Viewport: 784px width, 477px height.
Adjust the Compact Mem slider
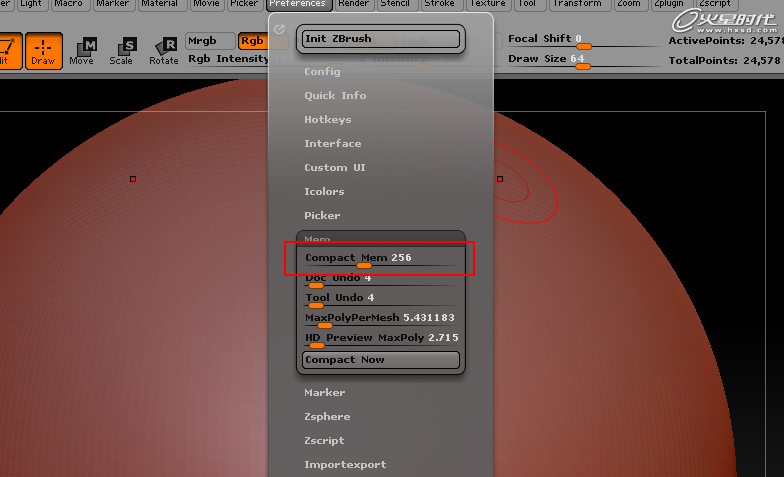point(381,260)
